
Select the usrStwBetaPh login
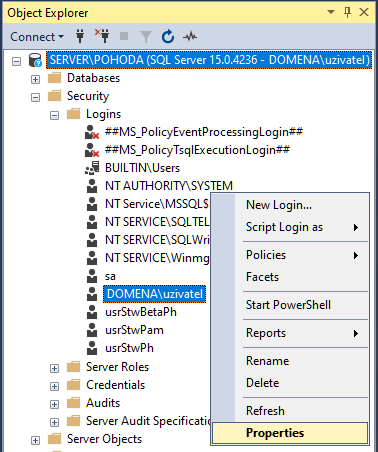141,312
